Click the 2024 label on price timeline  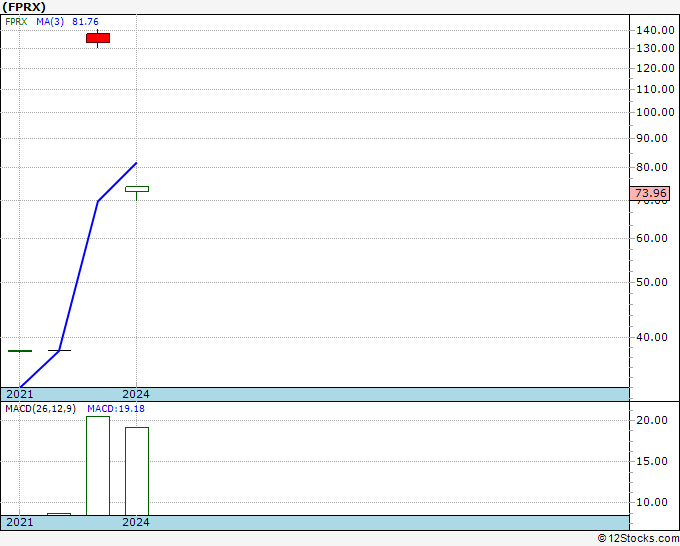(x=136, y=394)
